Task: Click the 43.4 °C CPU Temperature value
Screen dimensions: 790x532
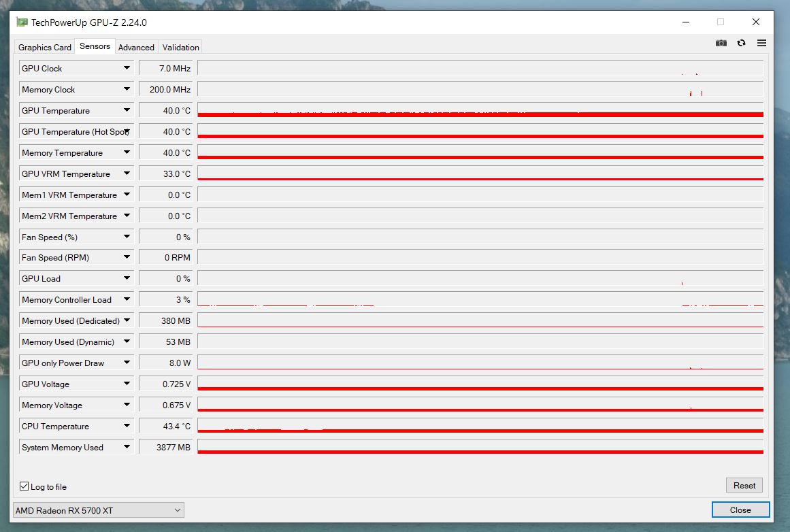Action: [166, 426]
